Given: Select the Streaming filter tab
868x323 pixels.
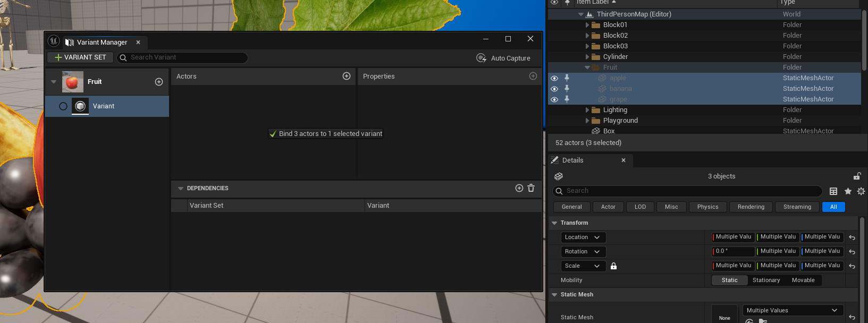Looking at the screenshot, I should click(797, 207).
